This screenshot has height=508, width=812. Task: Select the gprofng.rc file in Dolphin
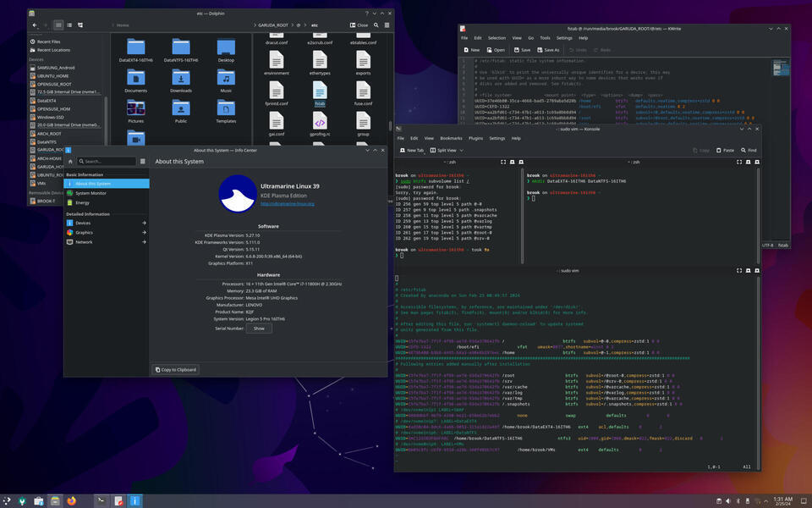click(320, 125)
